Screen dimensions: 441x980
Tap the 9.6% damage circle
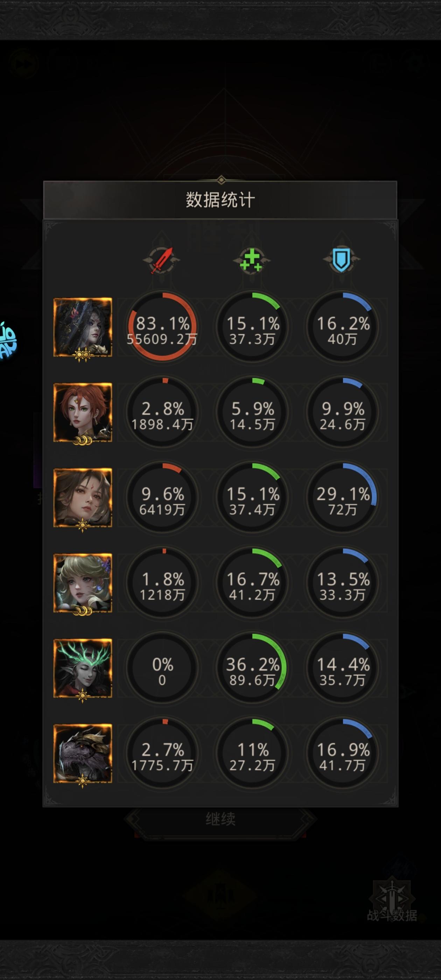coord(162,497)
